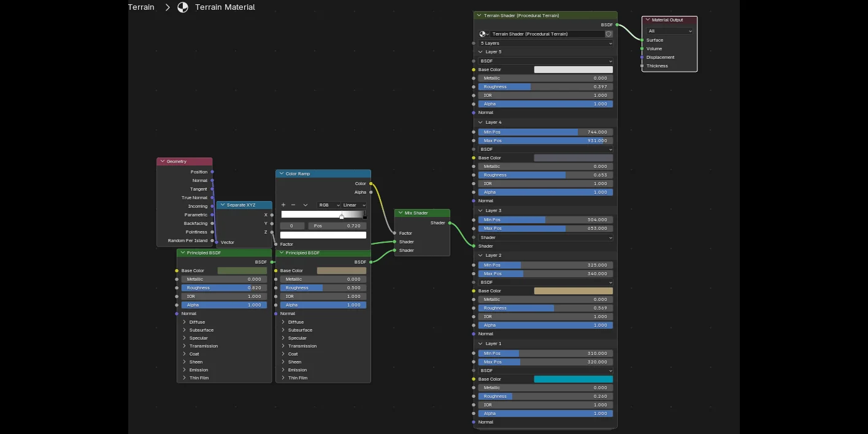Click the BSDF output socket on Terrain Shader

pyautogui.click(x=617, y=25)
